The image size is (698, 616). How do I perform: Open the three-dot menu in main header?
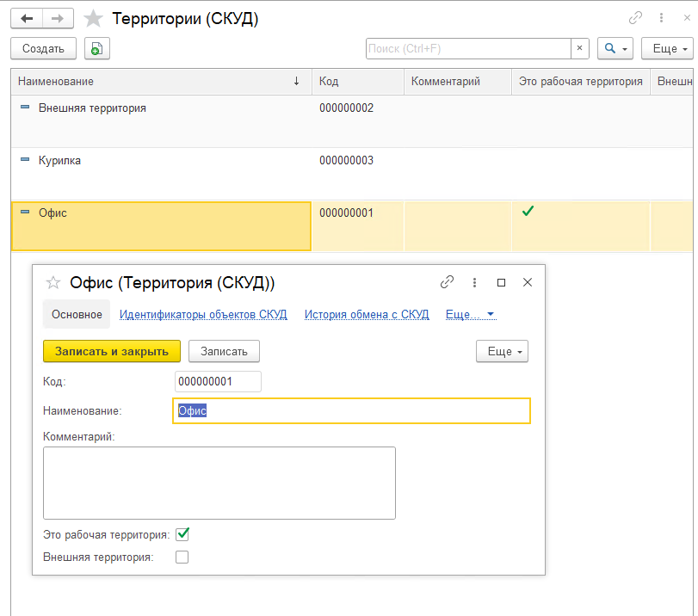(661, 18)
